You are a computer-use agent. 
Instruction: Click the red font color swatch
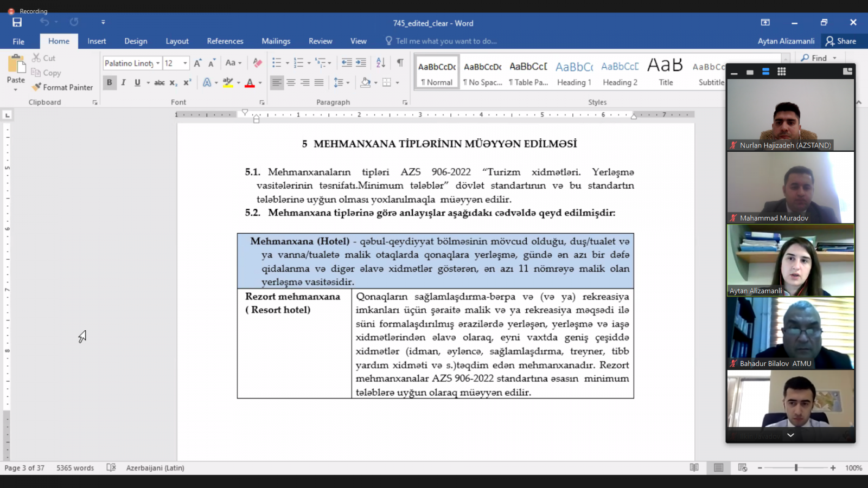(x=250, y=82)
